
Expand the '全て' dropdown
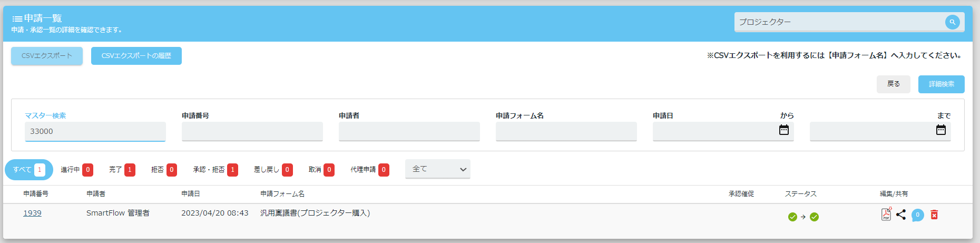pyautogui.click(x=437, y=169)
